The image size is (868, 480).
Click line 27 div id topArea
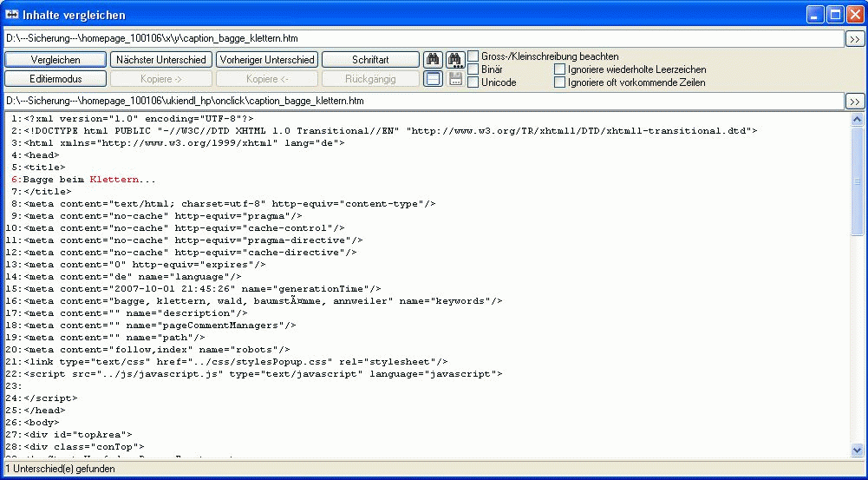77,435
